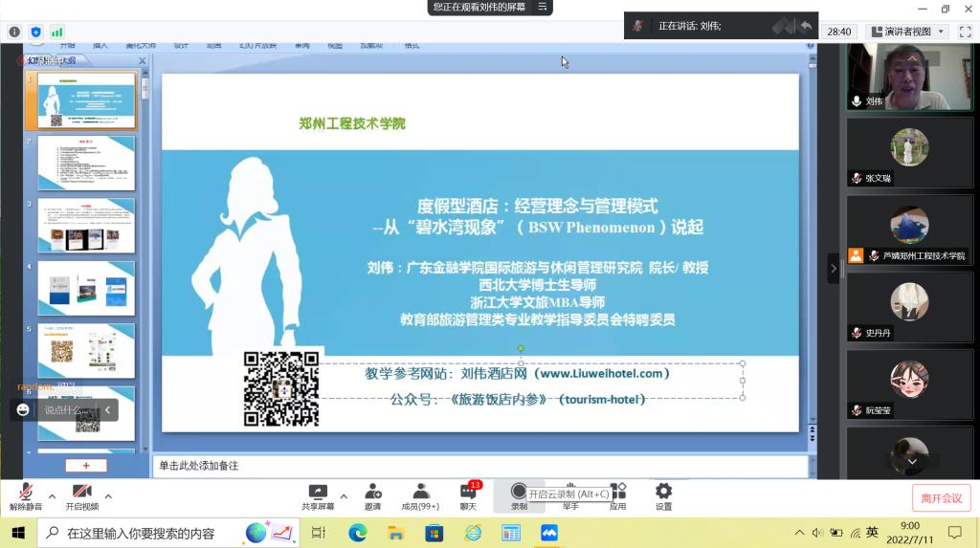Click the network signal strength icon
The image size is (980, 548).
coord(57,32)
